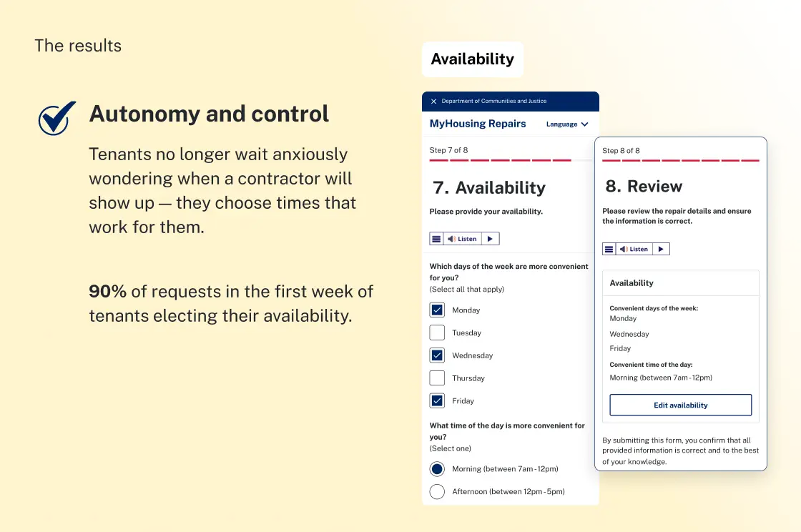
Task: Uncheck the Monday checkbox
Action: pos(436,310)
